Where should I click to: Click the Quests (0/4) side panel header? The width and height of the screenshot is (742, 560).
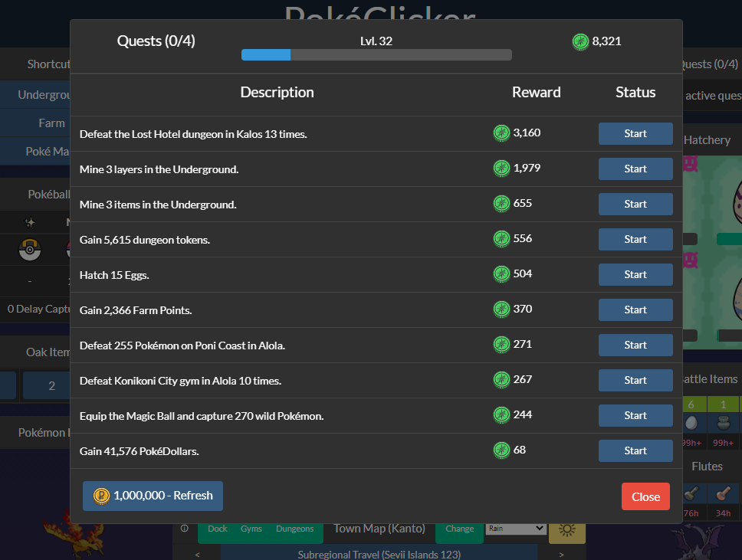[712, 64]
